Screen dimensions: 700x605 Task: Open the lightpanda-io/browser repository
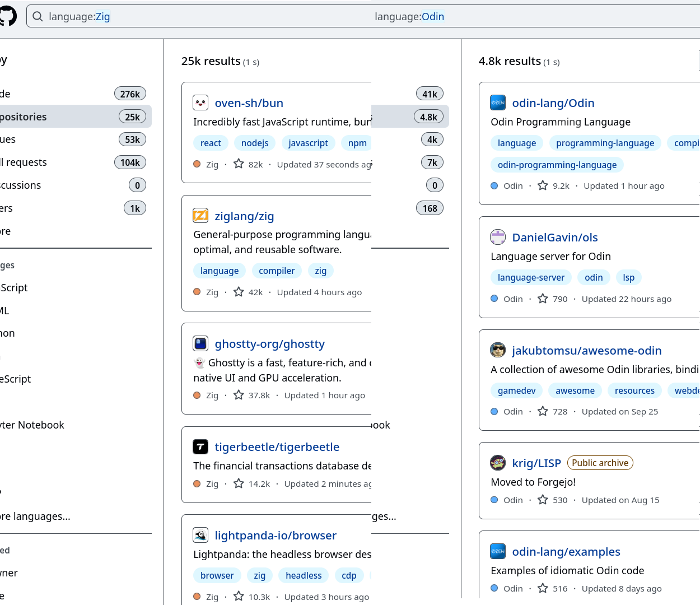[x=276, y=536]
